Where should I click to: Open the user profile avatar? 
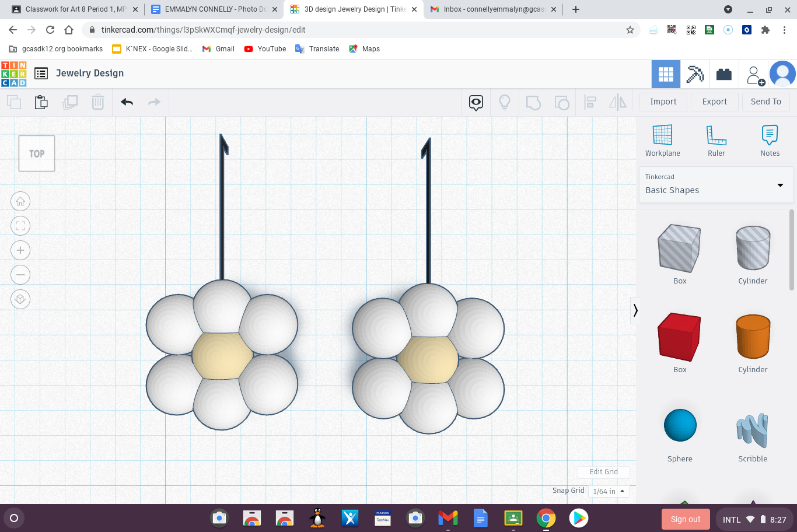pos(782,74)
